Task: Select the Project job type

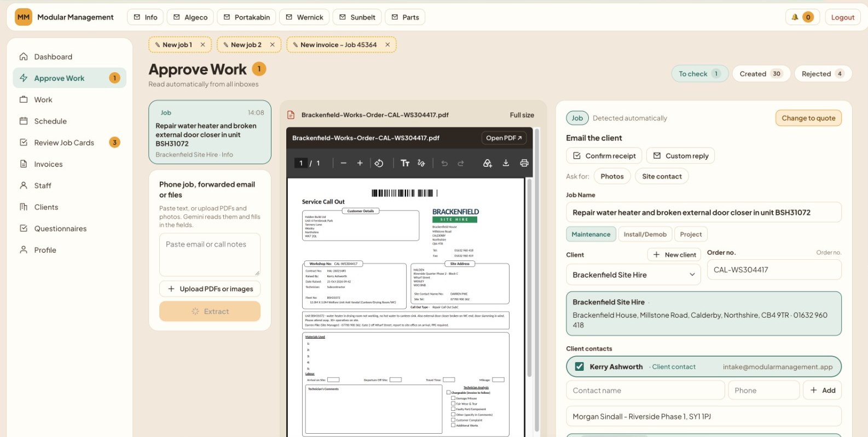Action: pos(691,234)
